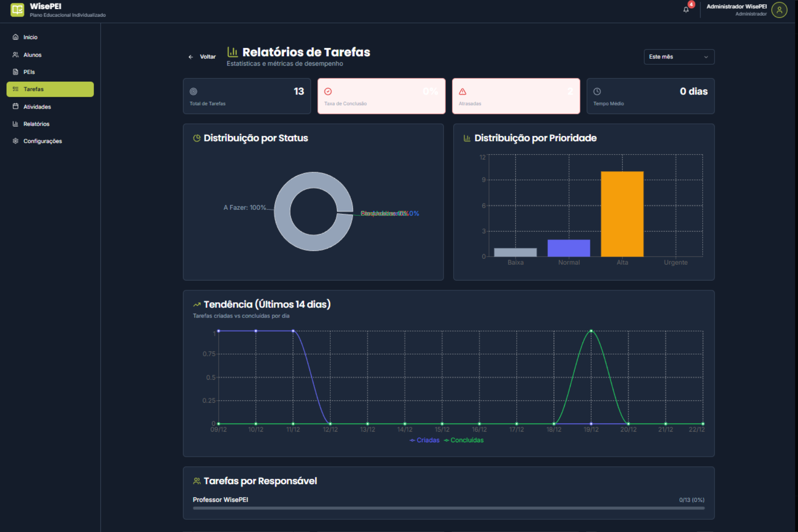This screenshot has width=798, height=532.
Task: Click the WisePEI logo icon
Action: click(x=17, y=10)
